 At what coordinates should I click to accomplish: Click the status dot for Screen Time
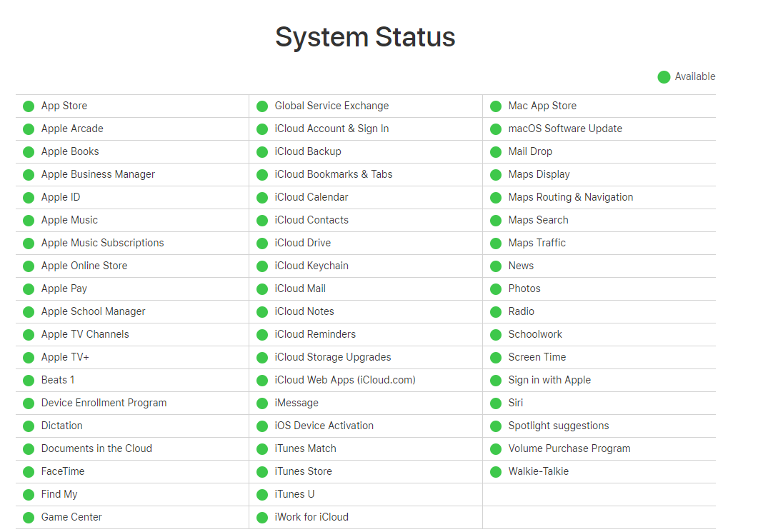click(496, 358)
